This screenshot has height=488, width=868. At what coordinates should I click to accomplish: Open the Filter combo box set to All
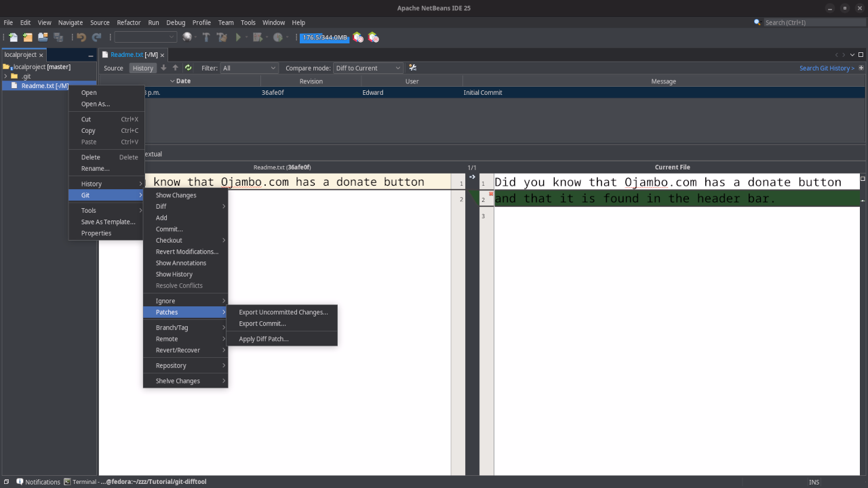click(x=249, y=68)
